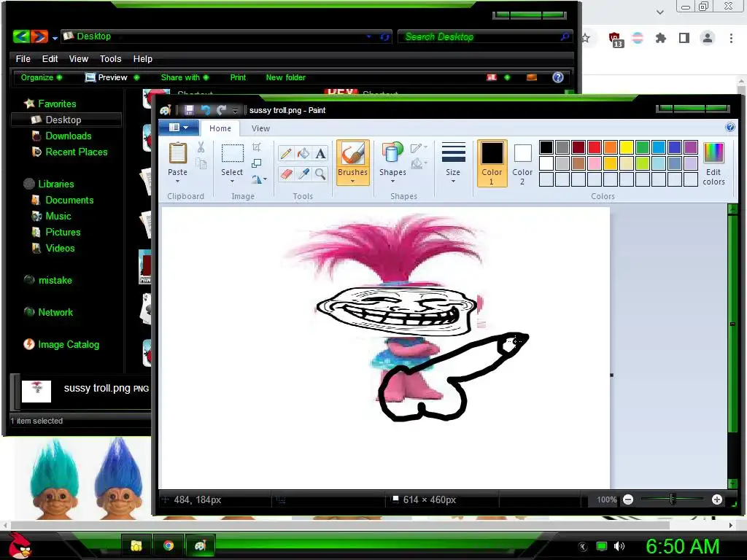Select Network in Explorer sidebar

(x=55, y=312)
